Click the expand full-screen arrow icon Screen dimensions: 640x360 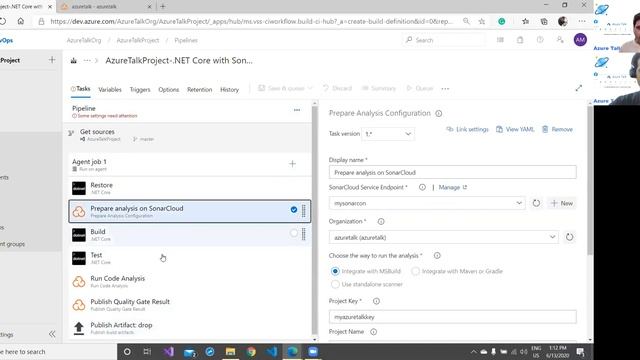tap(579, 88)
